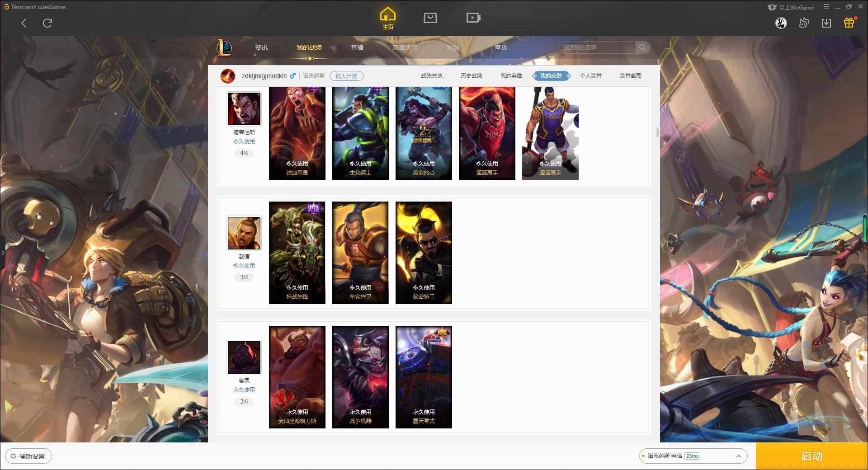Click the male gender icon beside username

pyautogui.click(x=292, y=75)
